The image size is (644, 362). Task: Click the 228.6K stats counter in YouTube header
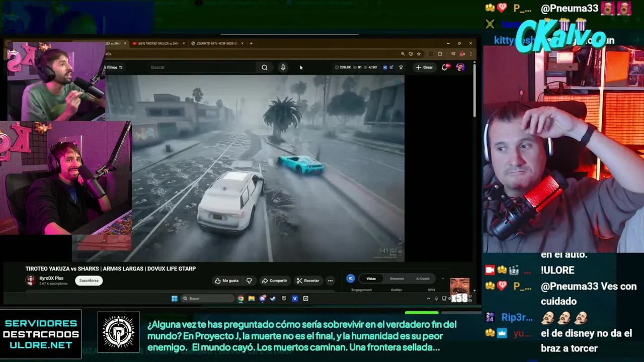tap(343, 67)
